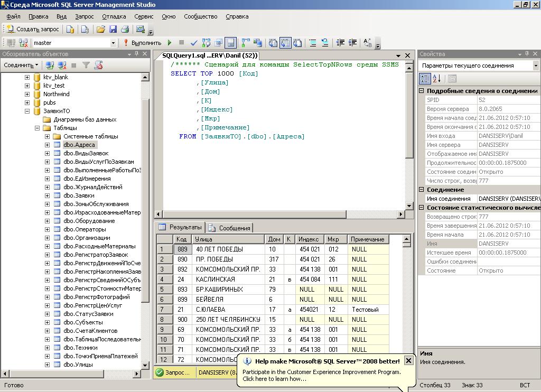
Task: Click the query editor vertical scrollbar thumb
Action: [x=409, y=115]
